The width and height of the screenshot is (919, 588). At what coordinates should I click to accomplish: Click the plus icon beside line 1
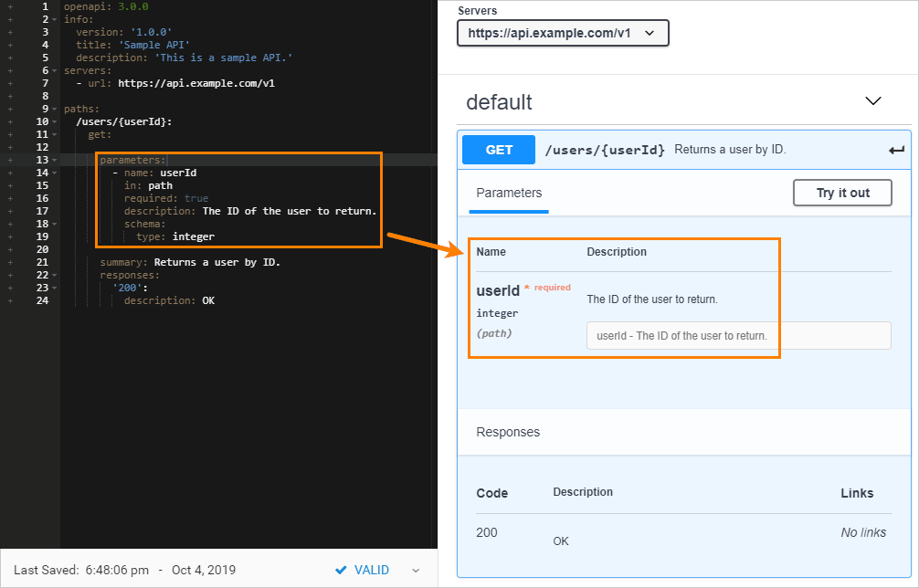click(9, 6)
